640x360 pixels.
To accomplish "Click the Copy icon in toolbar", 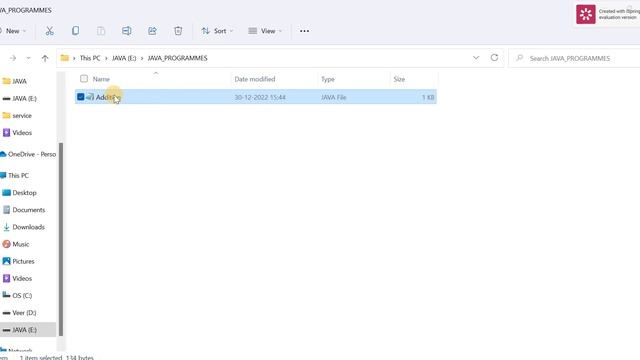I will point(76,31).
